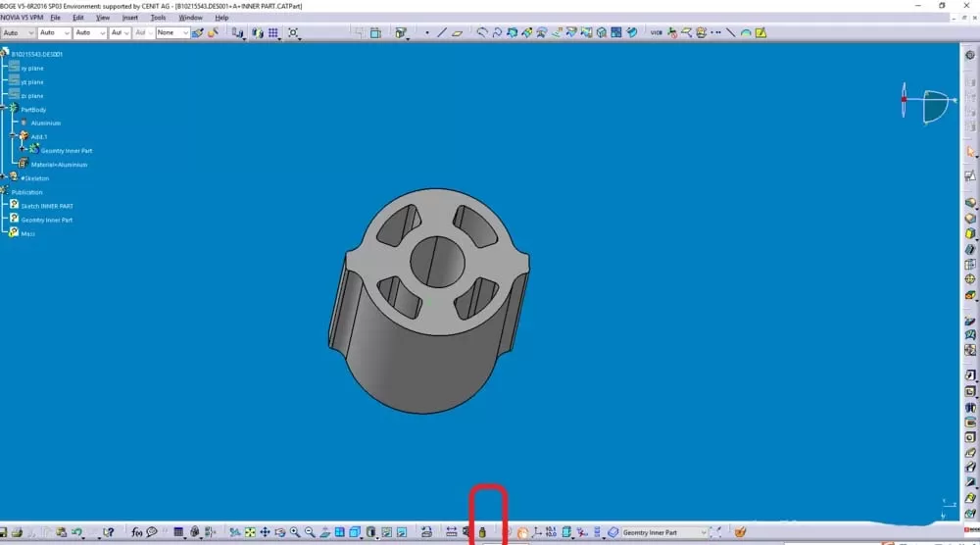Open the Window menu
Screen dimensions: 980x545
coord(191,18)
